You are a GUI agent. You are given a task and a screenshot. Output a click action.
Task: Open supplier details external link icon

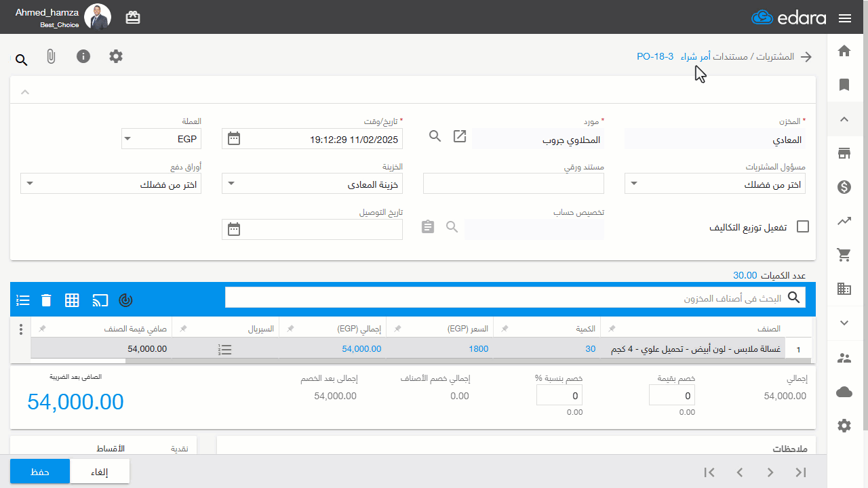(x=460, y=136)
